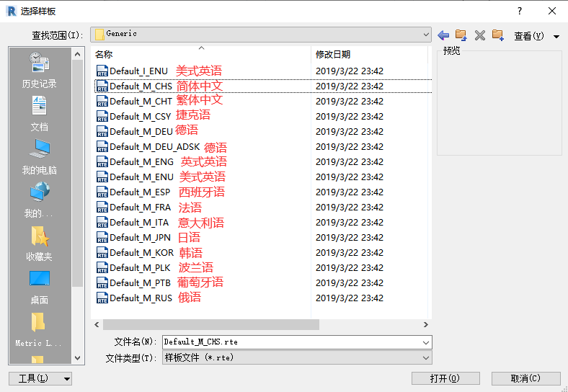Select the Default_M_DEU file name
Screen dimensions: 568x392
pyautogui.click(x=141, y=132)
